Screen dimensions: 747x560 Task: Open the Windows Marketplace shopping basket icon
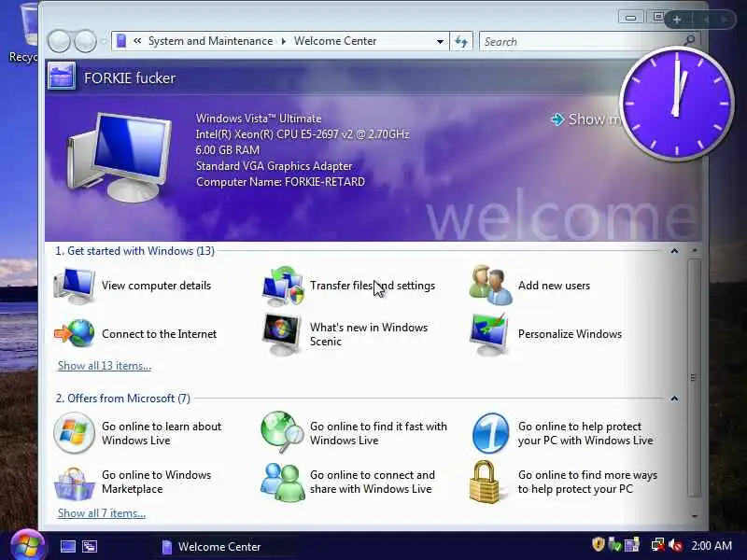click(x=75, y=483)
